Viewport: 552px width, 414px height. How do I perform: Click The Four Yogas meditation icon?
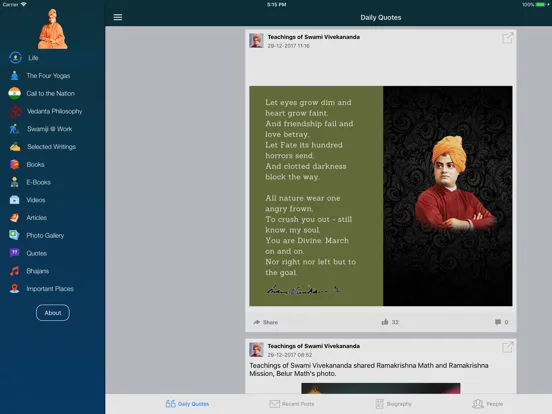(14, 76)
